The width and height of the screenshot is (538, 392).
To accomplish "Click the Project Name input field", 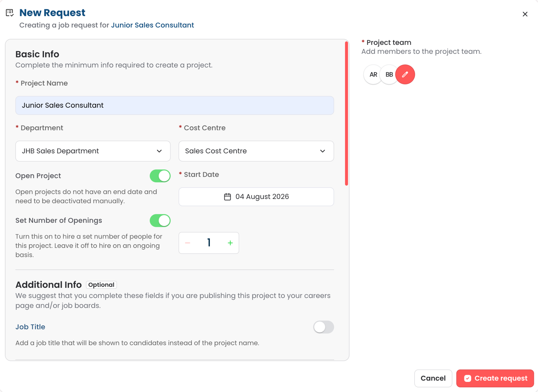I will (x=175, y=106).
